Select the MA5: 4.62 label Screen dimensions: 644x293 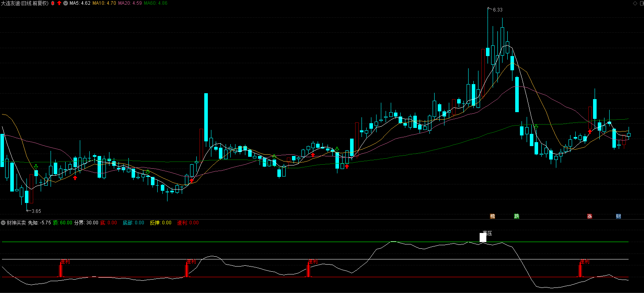point(80,3)
